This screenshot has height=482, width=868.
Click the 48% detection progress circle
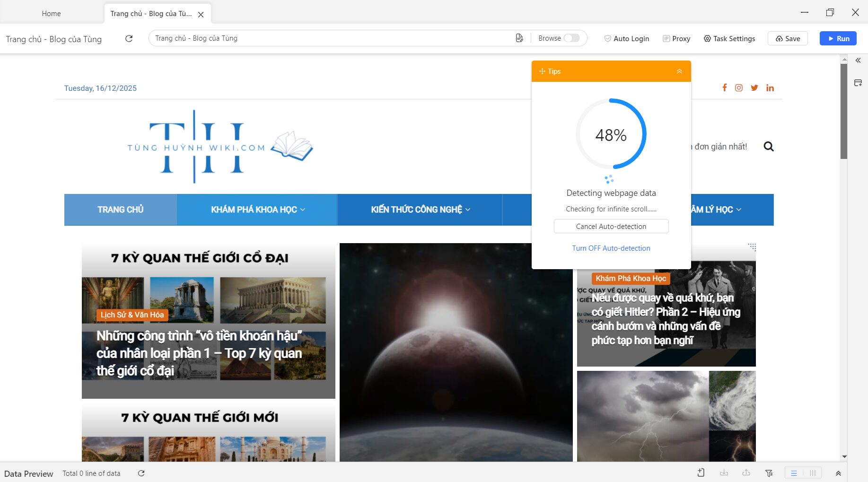pos(611,135)
